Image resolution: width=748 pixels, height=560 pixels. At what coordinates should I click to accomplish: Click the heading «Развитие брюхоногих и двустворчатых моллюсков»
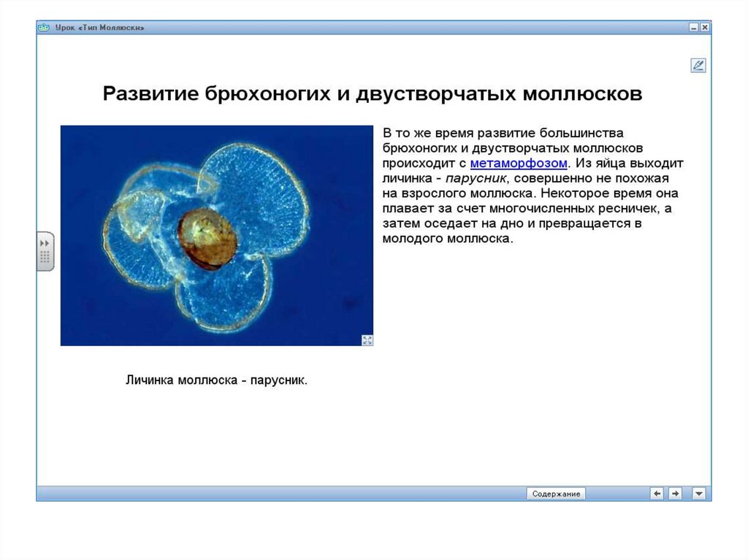[373, 93]
